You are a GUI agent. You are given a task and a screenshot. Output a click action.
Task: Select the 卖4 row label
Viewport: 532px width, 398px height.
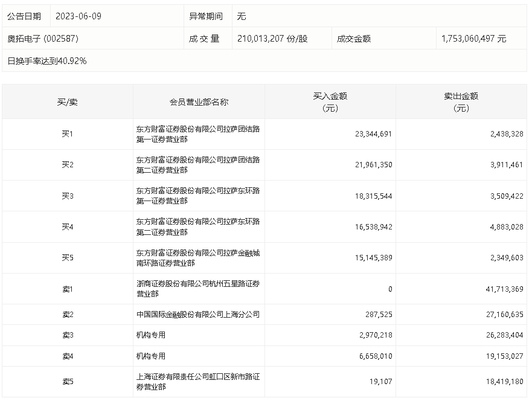click(x=68, y=356)
